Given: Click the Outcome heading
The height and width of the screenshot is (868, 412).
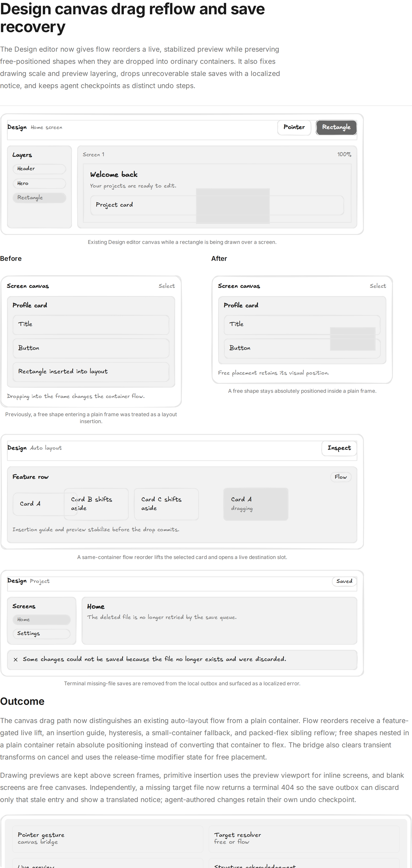Looking at the screenshot, I should tap(22, 702).
